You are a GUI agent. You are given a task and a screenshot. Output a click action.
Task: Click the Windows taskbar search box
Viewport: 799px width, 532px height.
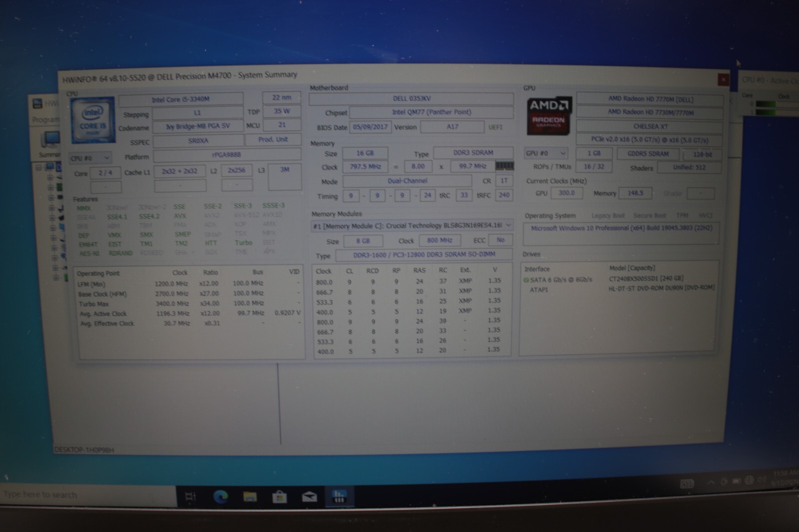point(88,495)
